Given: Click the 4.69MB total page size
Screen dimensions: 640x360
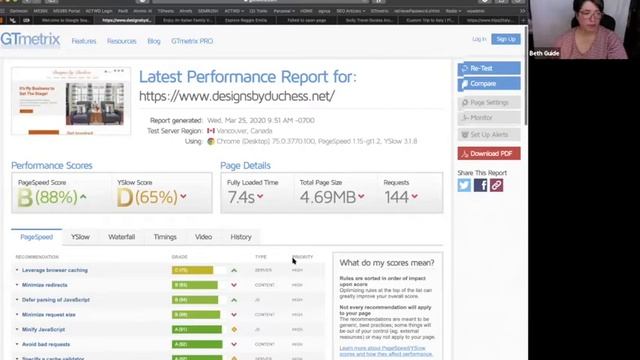Looking at the screenshot, I should tap(328, 198).
